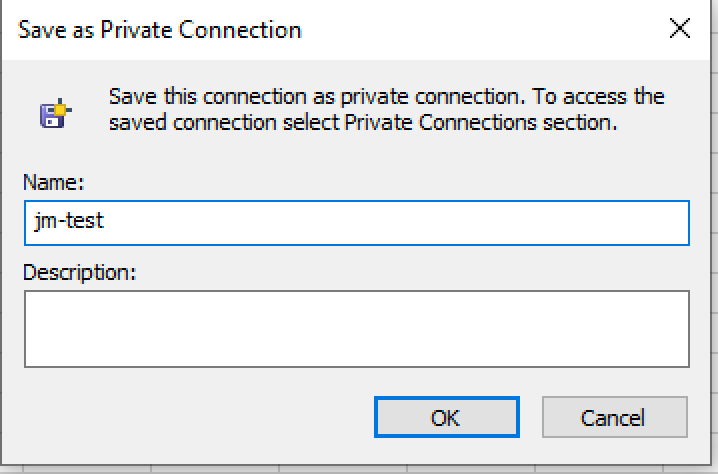Click the informational message about private connections
Viewport: 718px width, 474px height.
coord(386,109)
